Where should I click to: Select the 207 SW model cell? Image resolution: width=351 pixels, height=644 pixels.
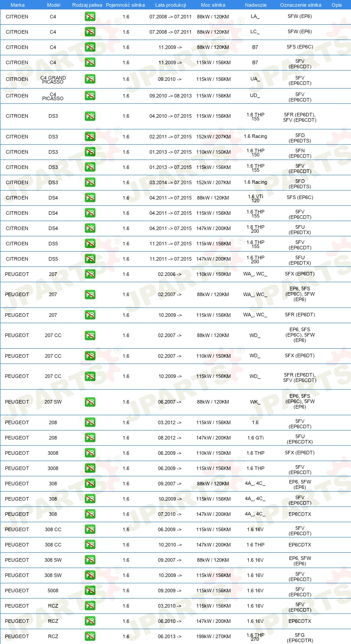[53, 402]
